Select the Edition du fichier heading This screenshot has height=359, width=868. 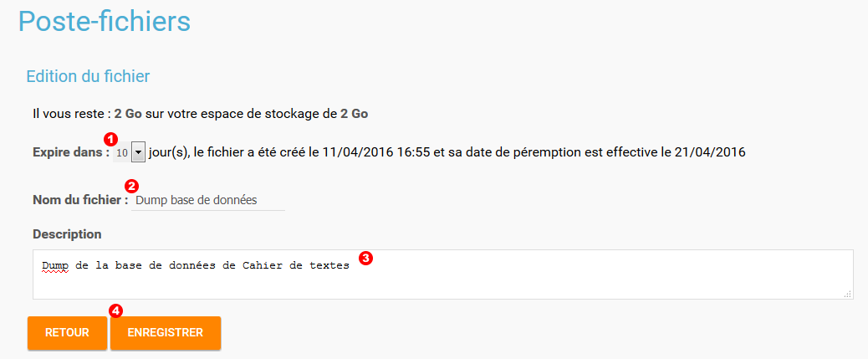[x=88, y=77]
